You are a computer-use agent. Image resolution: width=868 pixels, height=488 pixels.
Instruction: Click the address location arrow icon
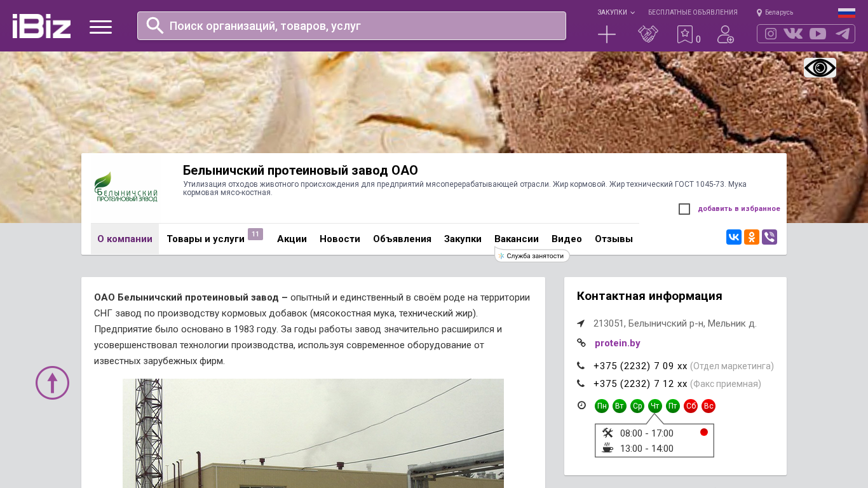tap(581, 323)
